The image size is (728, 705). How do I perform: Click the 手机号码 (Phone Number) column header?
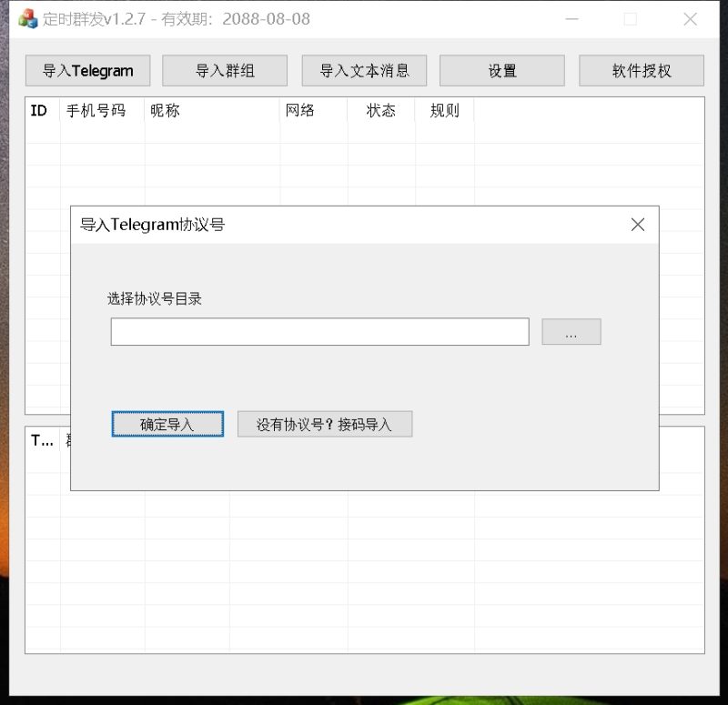[x=96, y=111]
